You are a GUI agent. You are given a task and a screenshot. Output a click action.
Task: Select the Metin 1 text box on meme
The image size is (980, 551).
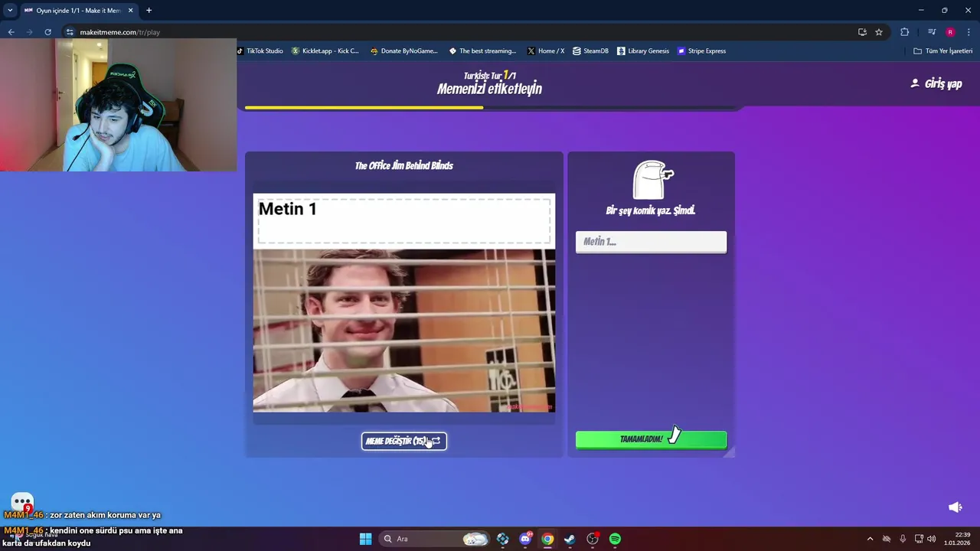pyautogui.click(x=404, y=220)
